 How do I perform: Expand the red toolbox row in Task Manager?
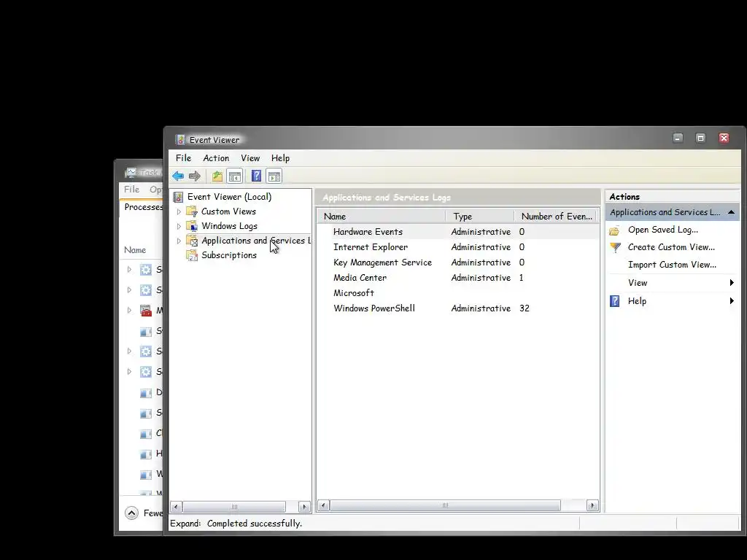tap(129, 311)
